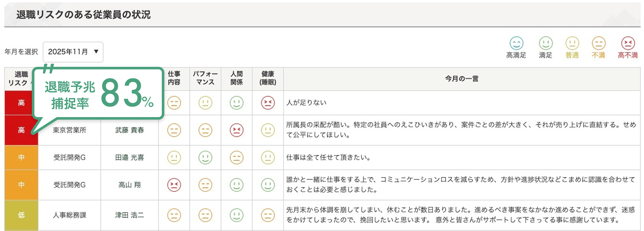The image size is (644, 231).
Task: Sort by the 仕事内容 column header
Action: pyautogui.click(x=174, y=78)
